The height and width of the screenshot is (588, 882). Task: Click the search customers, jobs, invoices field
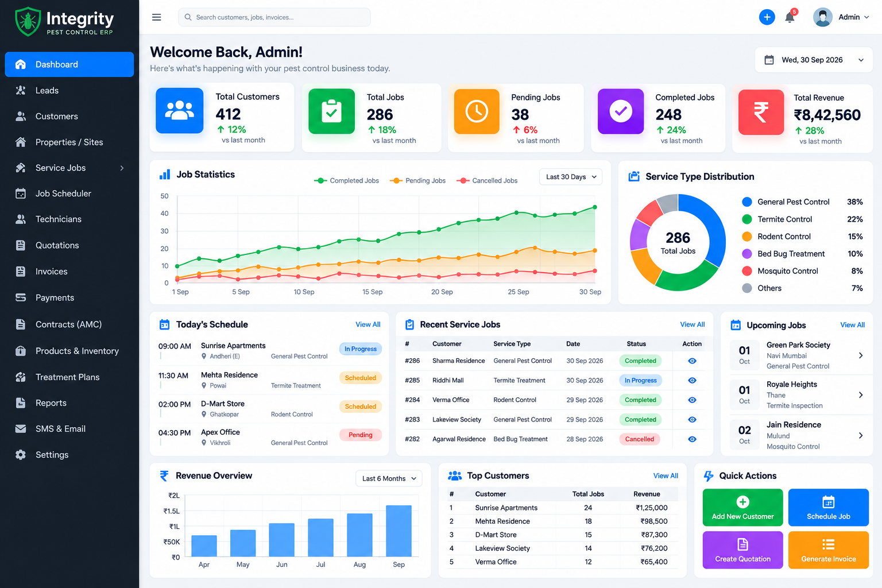point(274,17)
